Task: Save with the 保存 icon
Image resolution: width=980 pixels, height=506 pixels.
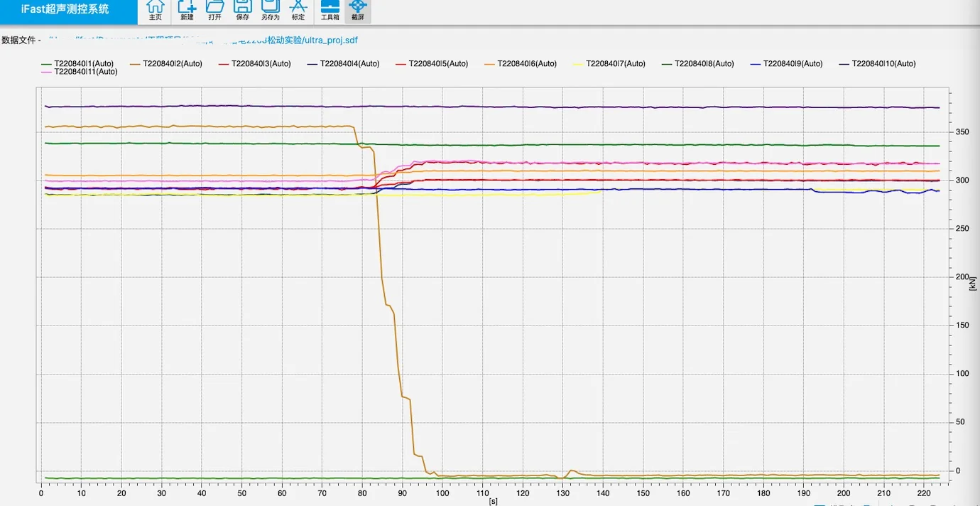Action: (x=242, y=11)
